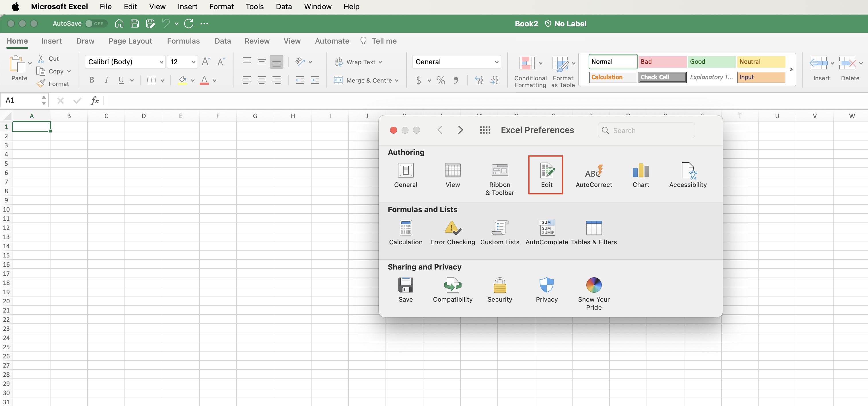Apply the Check Cell style
This screenshot has width=868, height=406.
(662, 77)
